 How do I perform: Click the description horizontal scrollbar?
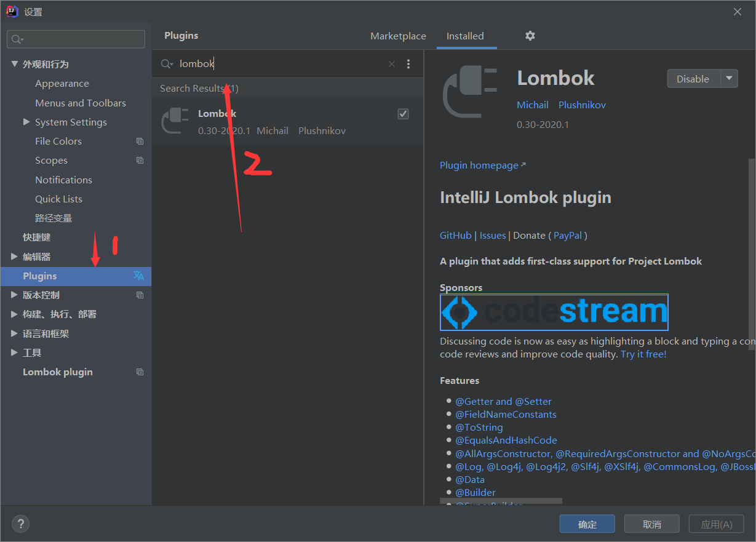pyautogui.click(x=501, y=502)
